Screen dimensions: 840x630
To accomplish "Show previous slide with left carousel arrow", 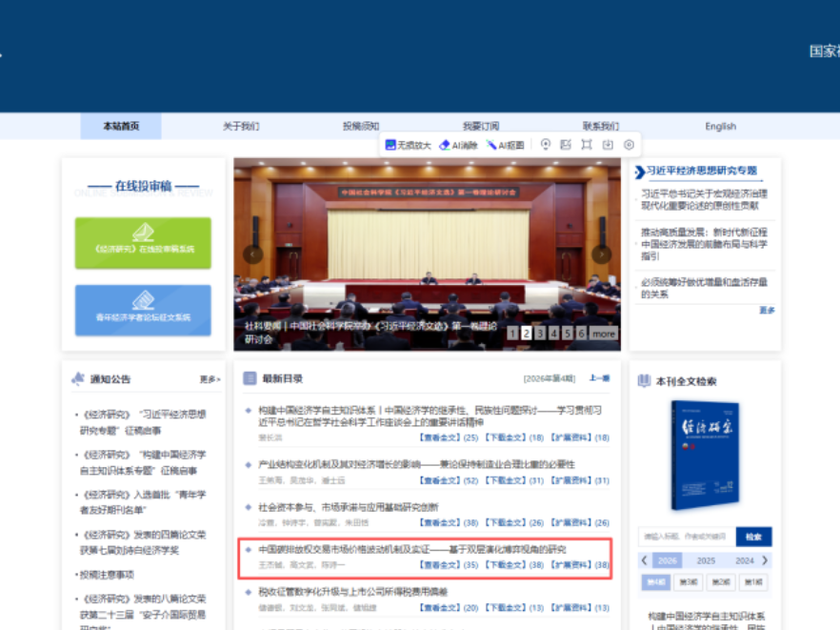I will tap(253, 254).
